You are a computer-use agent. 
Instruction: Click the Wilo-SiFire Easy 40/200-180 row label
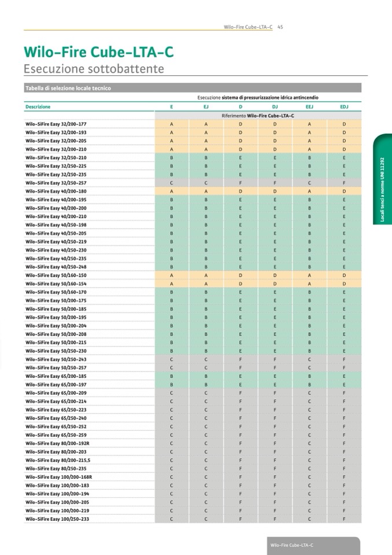pyautogui.click(x=56, y=191)
